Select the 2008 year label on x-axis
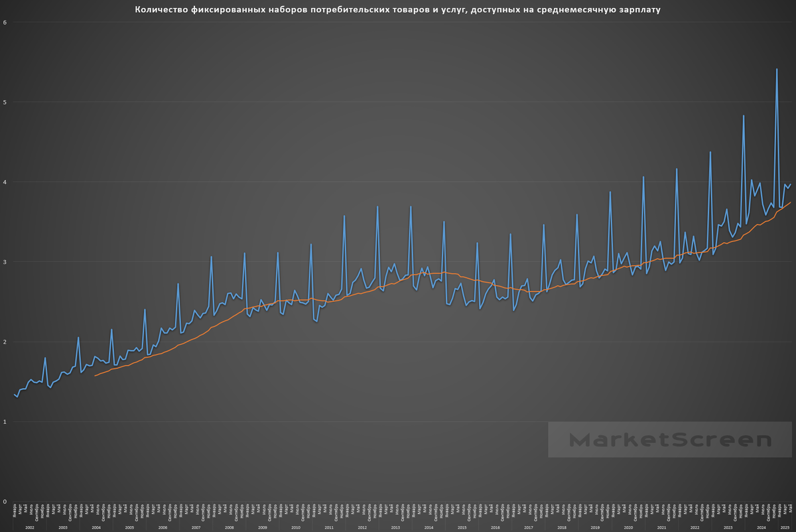 (230, 527)
